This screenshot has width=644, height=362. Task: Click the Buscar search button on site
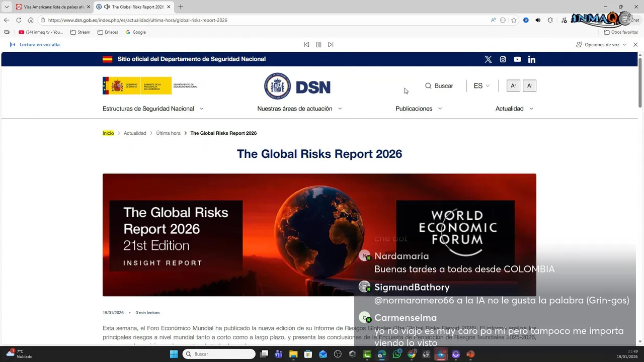439,86
